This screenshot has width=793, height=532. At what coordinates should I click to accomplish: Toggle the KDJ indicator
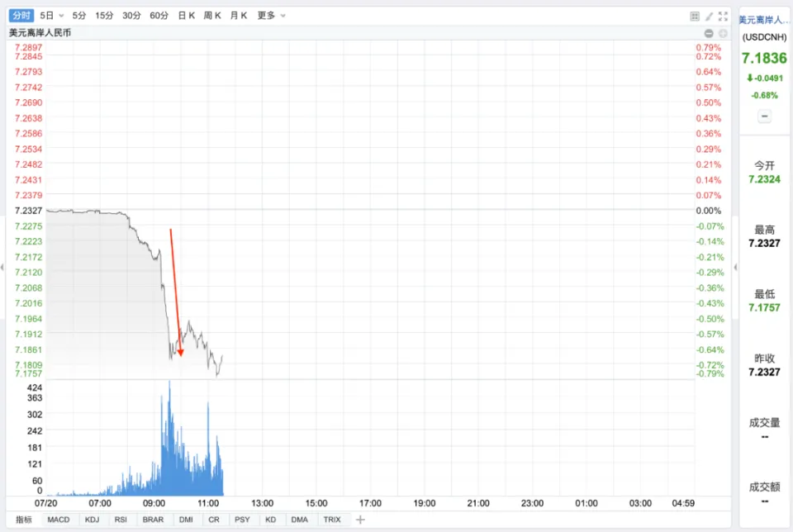click(x=91, y=520)
